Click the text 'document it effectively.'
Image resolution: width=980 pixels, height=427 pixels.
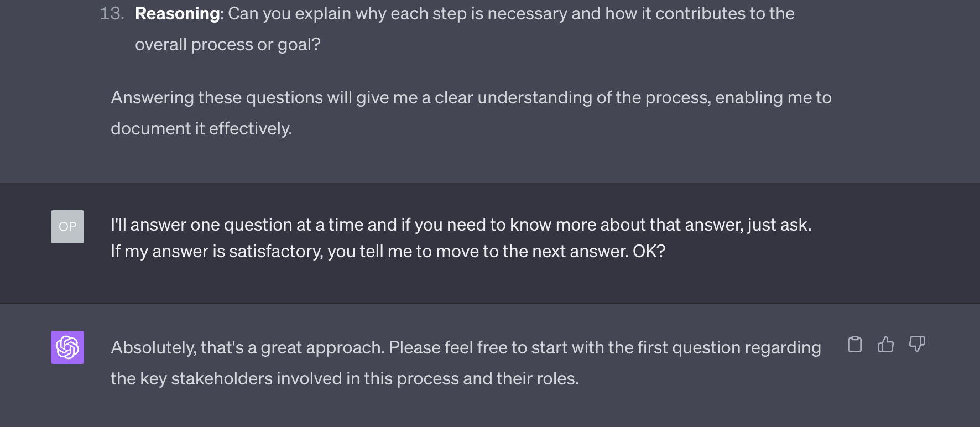201,128
